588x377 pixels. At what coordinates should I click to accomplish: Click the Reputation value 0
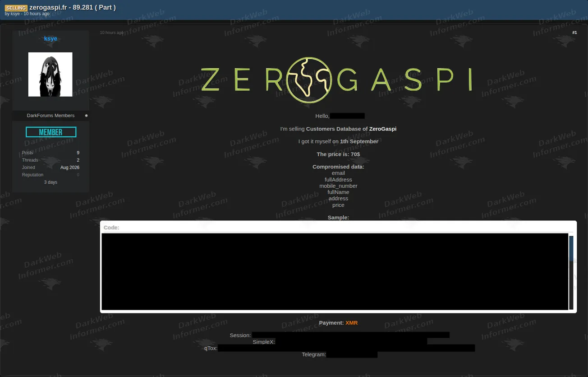78,175
